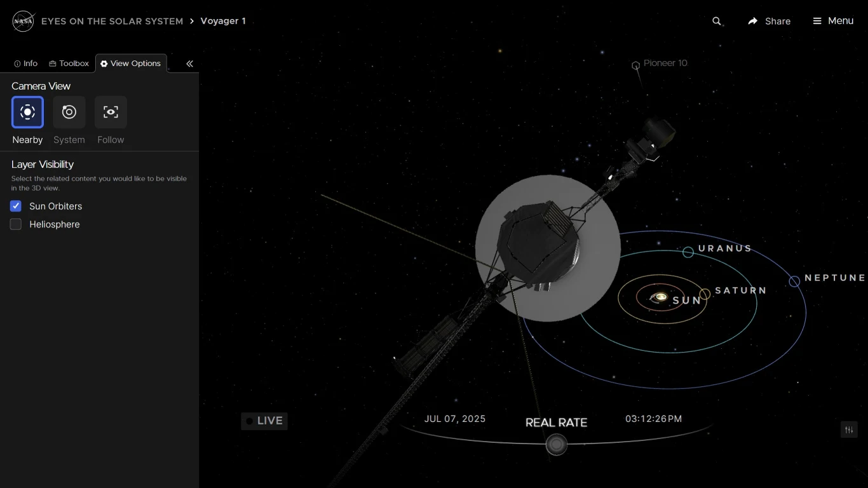Select the Sun label
The image size is (868, 488).
(687, 301)
